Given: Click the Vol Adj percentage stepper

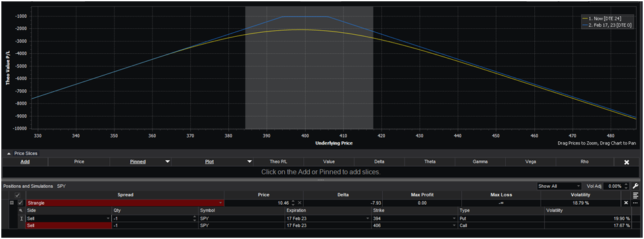Looking at the screenshot, I should [x=626, y=186].
